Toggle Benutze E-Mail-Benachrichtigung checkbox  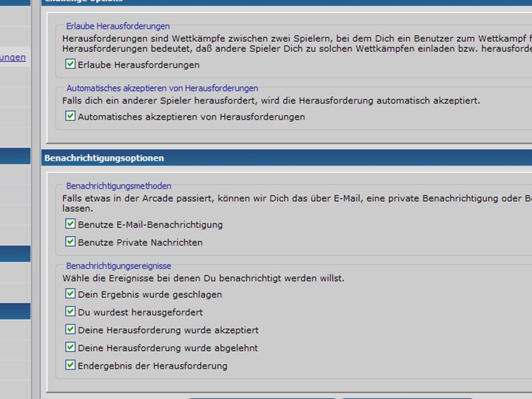click(70, 224)
